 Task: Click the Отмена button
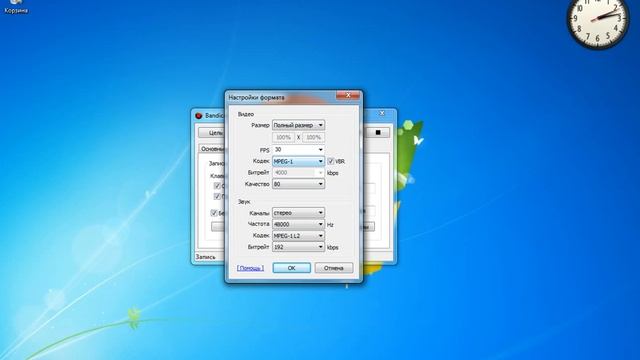point(333,268)
